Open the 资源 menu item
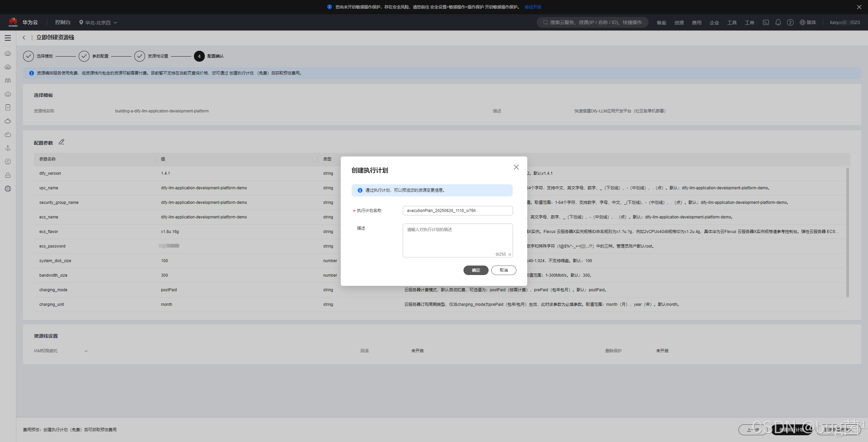The image size is (868, 442). click(679, 23)
